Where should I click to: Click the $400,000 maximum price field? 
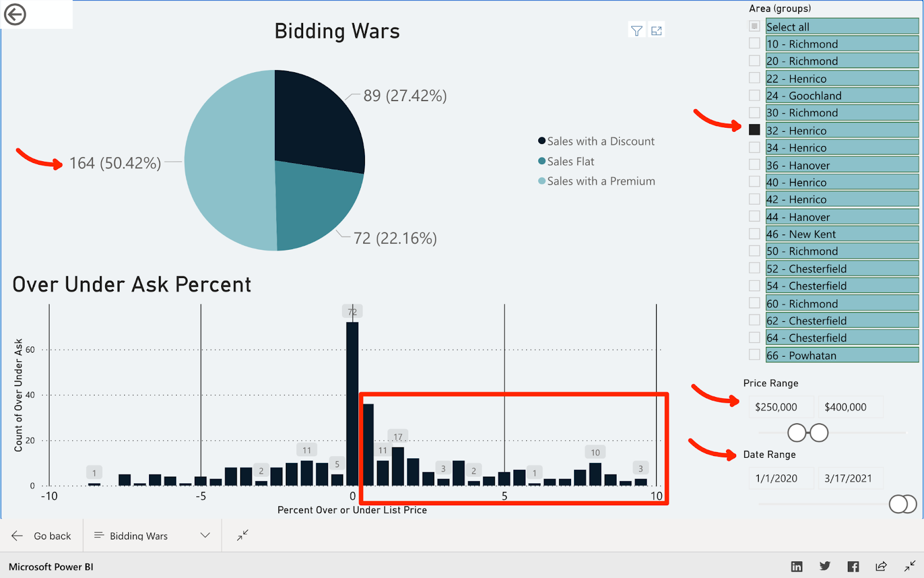(851, 407)
